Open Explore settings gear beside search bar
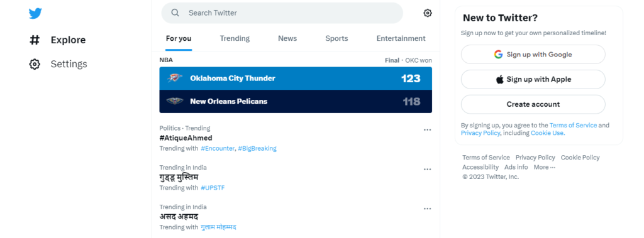Screen dimensions: 644x238 (x=428, y=13)
